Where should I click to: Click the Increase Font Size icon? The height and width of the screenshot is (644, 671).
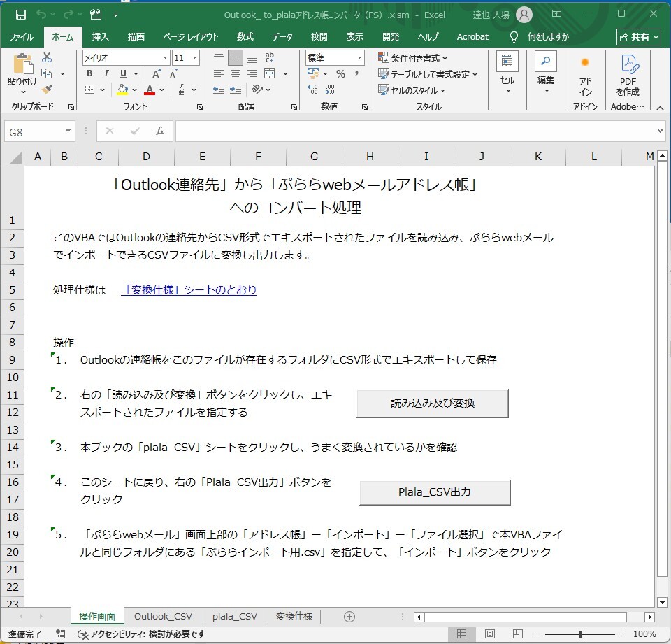[x=157, y=73]
